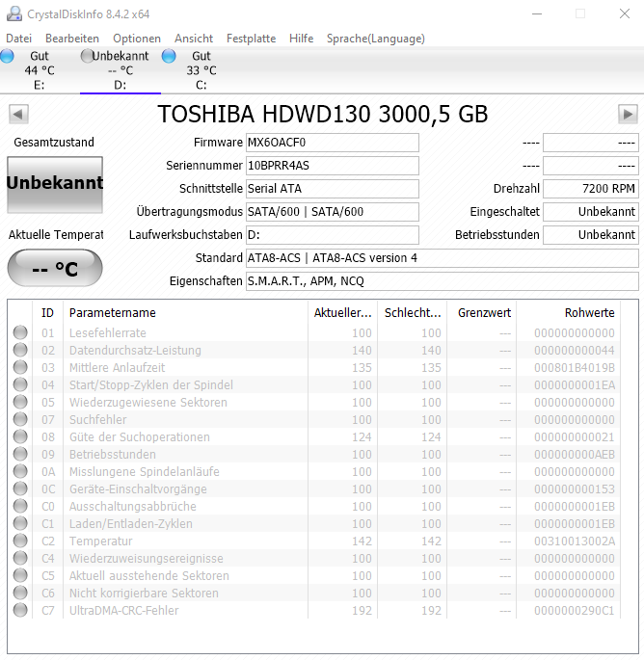Click the Seriennummer field 10BPRR4AS
644x660 pixels.
pyautogui.click(x=333, y=166)
